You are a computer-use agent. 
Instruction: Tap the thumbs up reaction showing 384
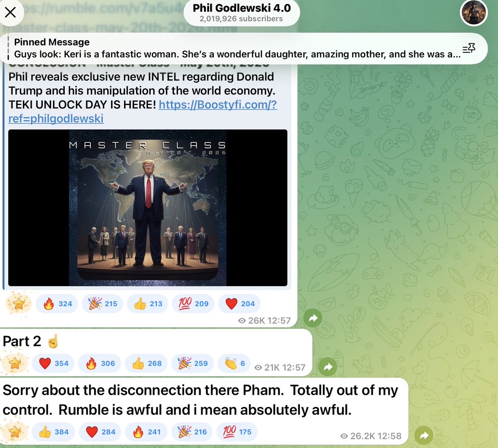pyautogui.click(x=53, y=432)
